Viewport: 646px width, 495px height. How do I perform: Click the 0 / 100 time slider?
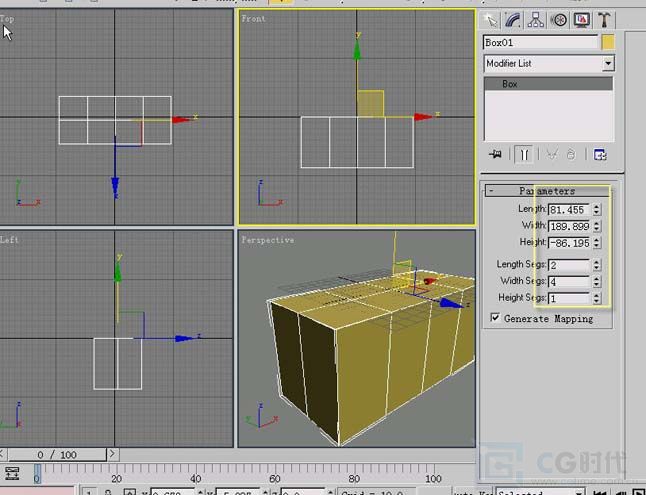(57, 455)
